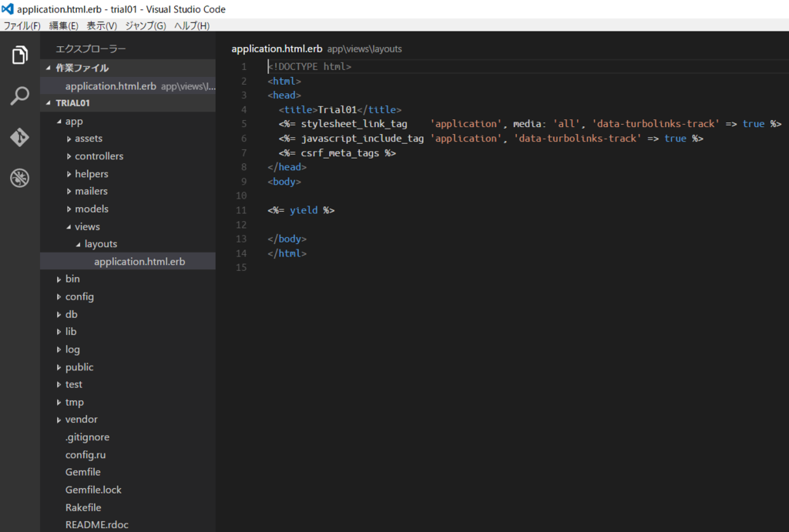This screenshot has width=789, height=532.
Task: Collapse the layouts folder
Action: point(78,244)
